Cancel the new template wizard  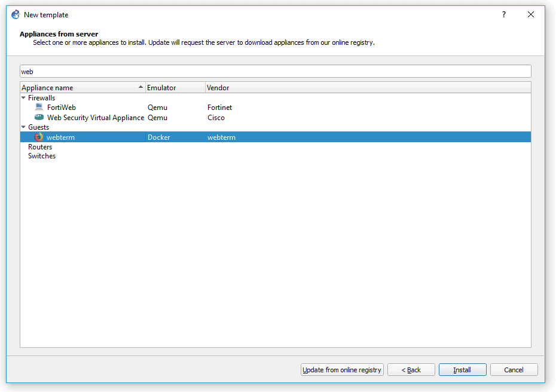[x=514, y=370]
